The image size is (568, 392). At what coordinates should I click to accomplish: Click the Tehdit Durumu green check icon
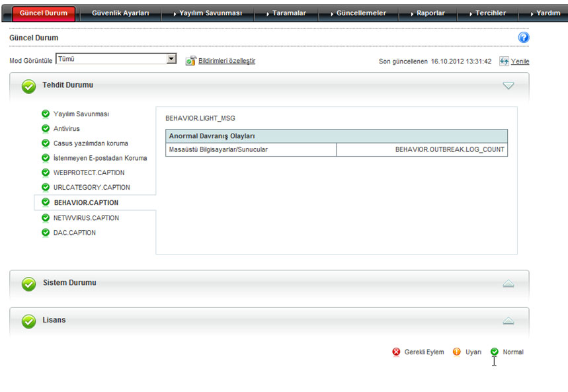tap(28, 86)
